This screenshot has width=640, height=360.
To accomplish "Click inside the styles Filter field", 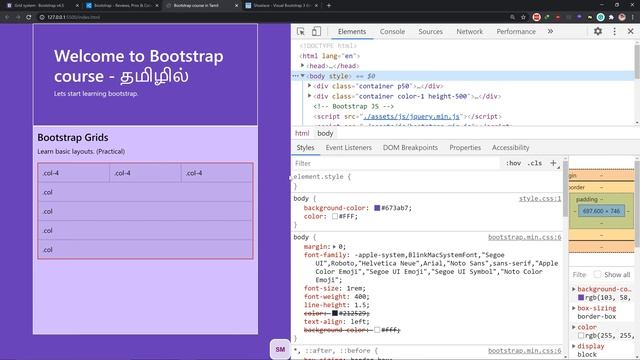I will (x=396, y=163).
